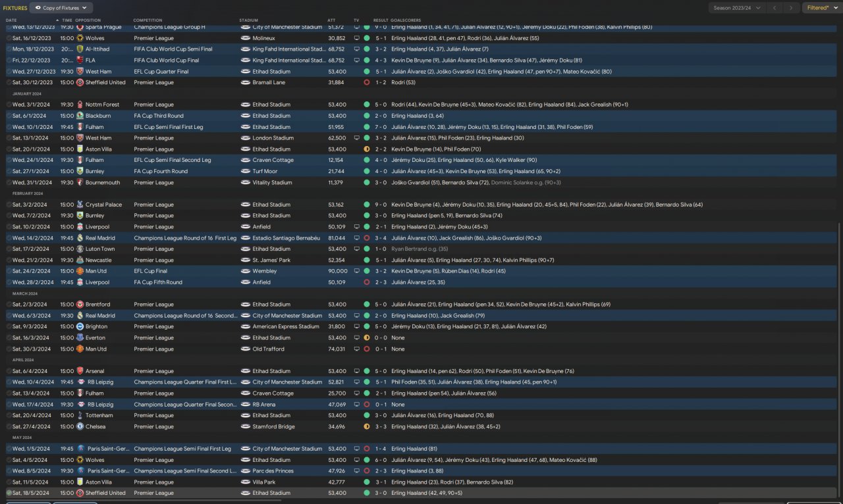Tick the checkbox for Sat, 13/1/2024 West Ham

(9, 138)
